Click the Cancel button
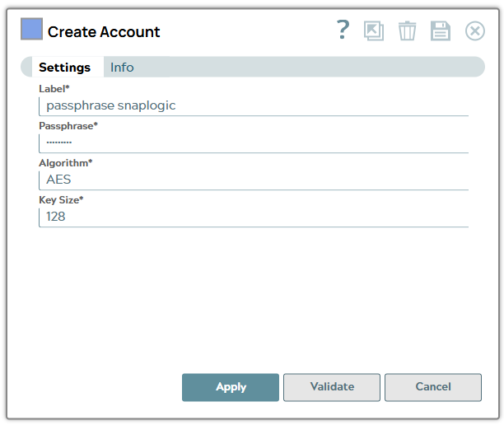 pyautogui.click(x=433, y=387)
